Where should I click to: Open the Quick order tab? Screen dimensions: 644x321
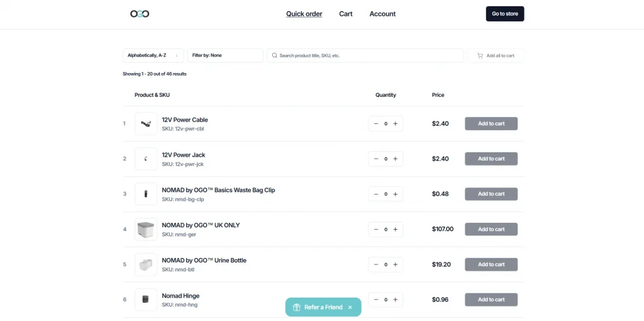click(304, 14)
